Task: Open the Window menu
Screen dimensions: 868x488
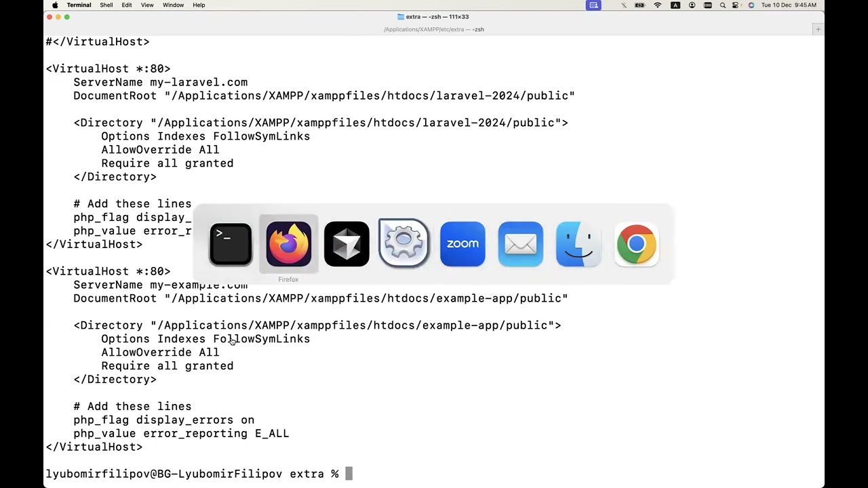Action: click(x=173, y=5)
